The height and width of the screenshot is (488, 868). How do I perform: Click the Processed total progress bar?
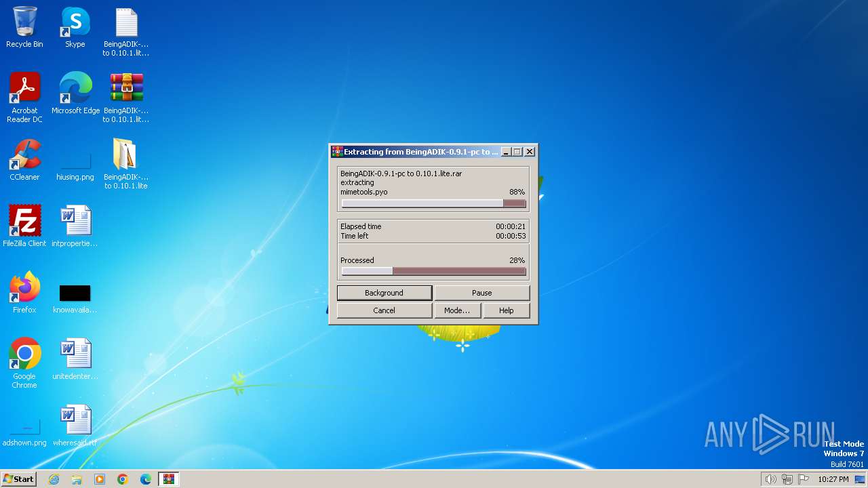coord(433,271)
